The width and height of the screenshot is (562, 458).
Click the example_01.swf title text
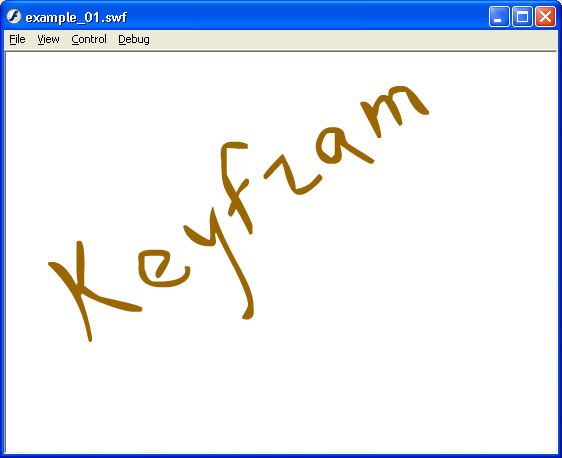tap(76, 18)
